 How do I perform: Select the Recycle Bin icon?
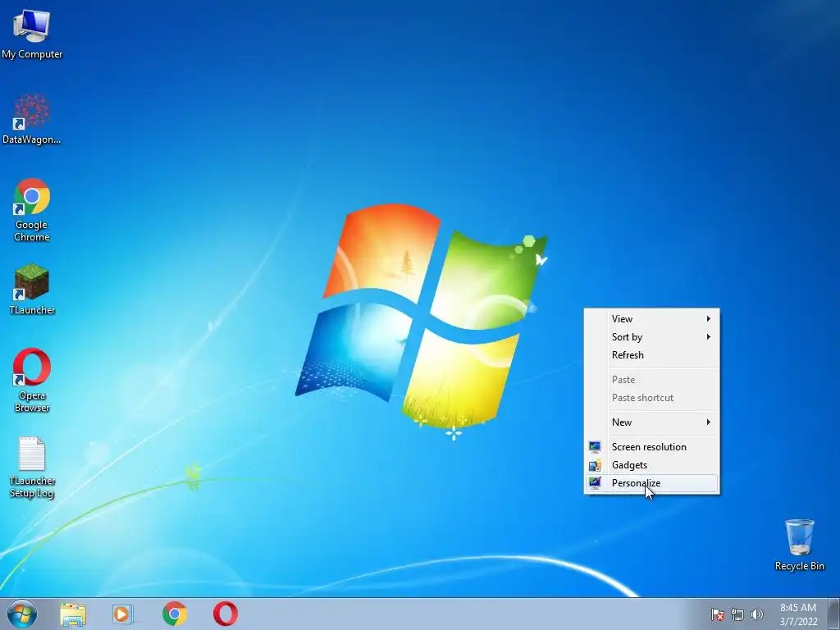(799, 545)
